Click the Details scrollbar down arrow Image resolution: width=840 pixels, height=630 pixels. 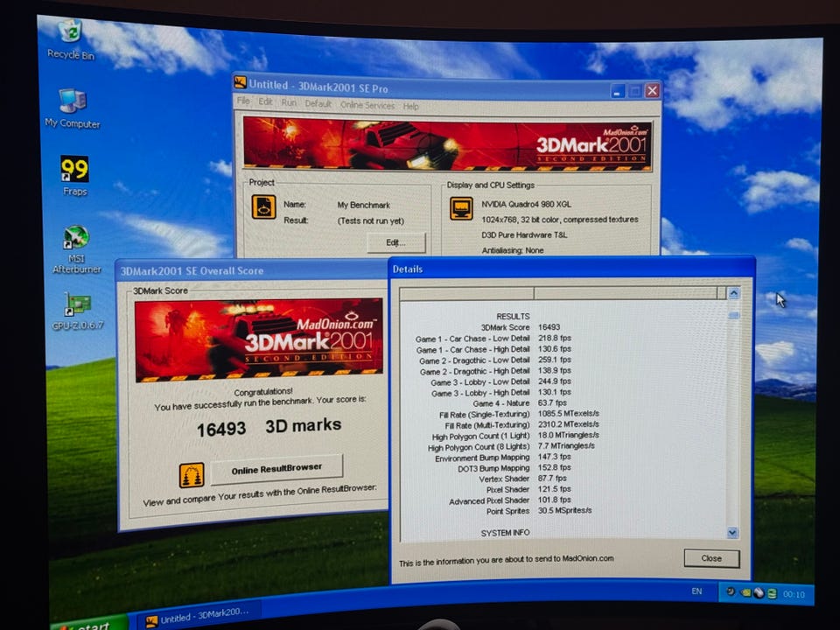[732, 533]
